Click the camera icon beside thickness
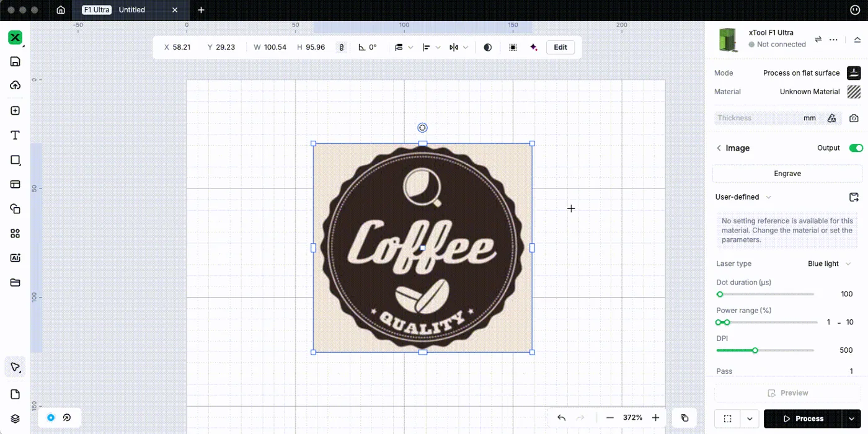868x434 pixels. tap(854, 118)
